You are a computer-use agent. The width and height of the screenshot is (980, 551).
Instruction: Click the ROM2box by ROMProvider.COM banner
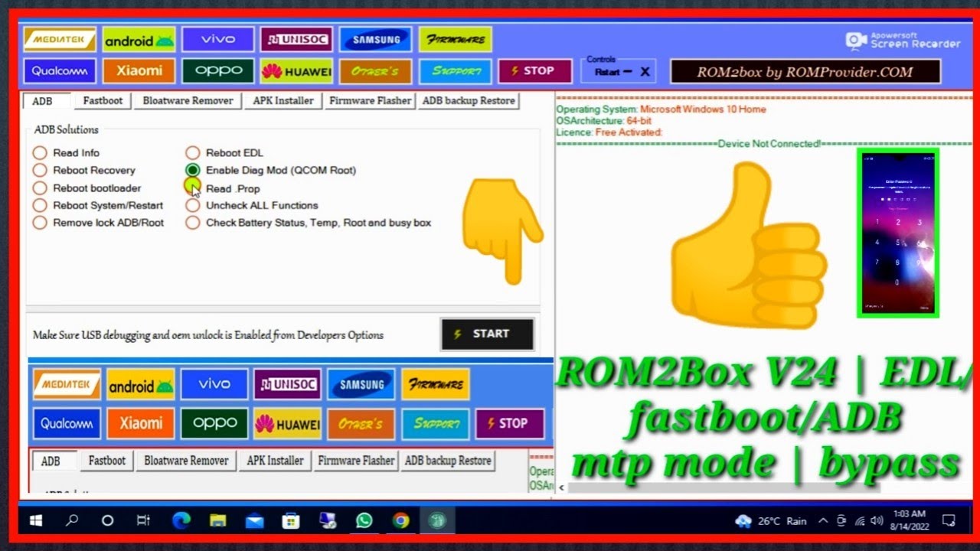pos(805,72)
